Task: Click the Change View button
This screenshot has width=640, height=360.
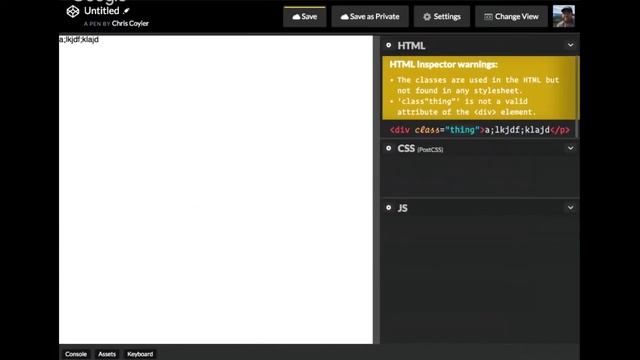Action: point(511,17)
